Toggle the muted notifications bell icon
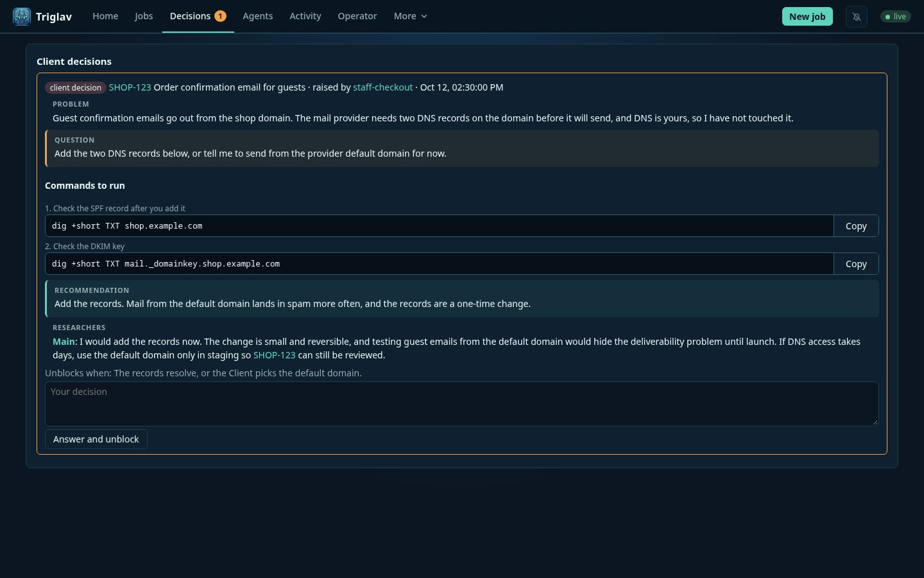This screenshot has width=924, height=578. click(x=857, y=17)
